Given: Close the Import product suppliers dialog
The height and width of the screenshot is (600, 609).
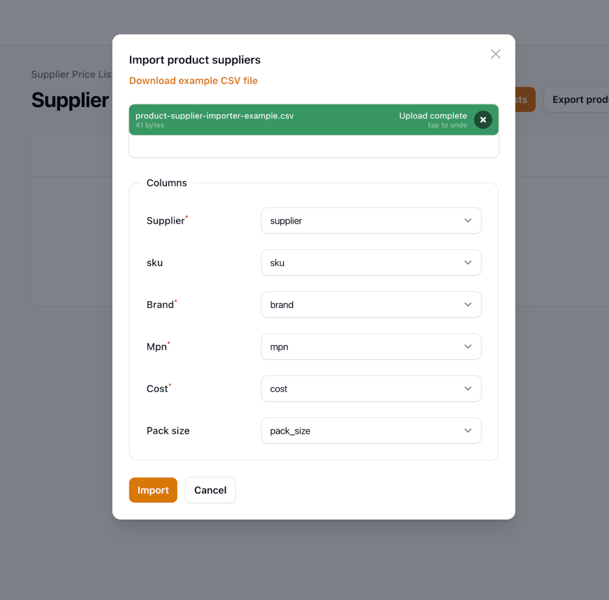Looking at the screenshot, I should click(x=495, y=54).
